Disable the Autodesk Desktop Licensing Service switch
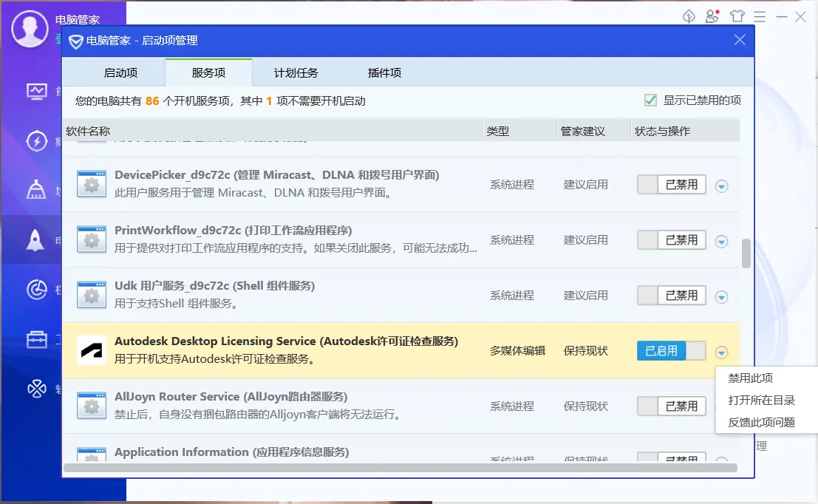Image resolution: width=818 pixels, height=504 pixels. pyautogui.click(x=672, y=350)
